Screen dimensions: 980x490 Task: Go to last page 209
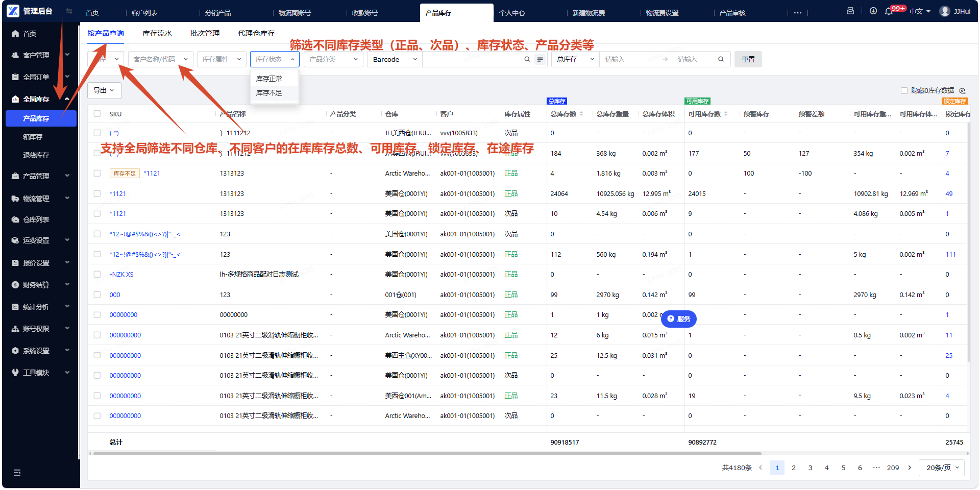pyautogui.click(x=893, y=468)
